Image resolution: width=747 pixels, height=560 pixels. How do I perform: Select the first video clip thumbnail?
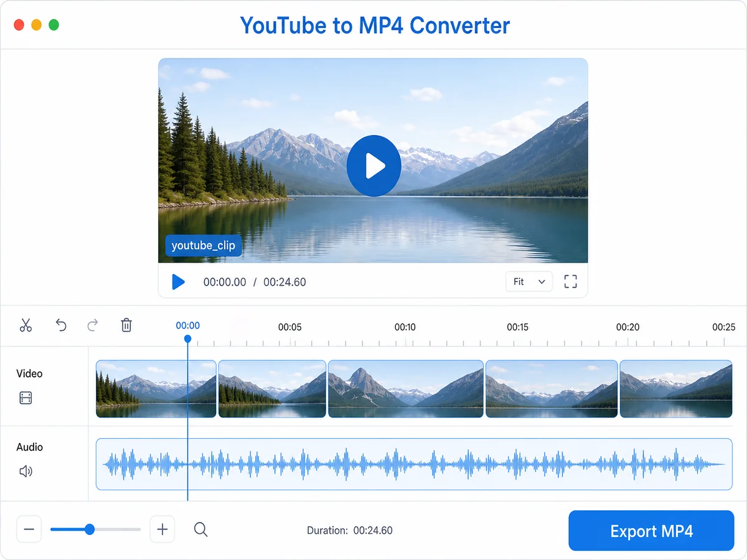pos(156,389)
